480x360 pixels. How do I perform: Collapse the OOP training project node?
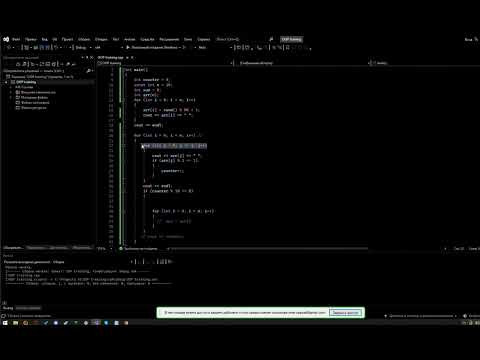pos(7,82)
